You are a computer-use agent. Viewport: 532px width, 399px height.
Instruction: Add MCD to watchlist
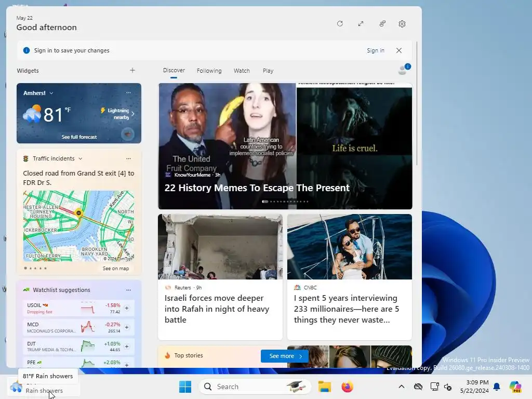(x=127, y=327)
